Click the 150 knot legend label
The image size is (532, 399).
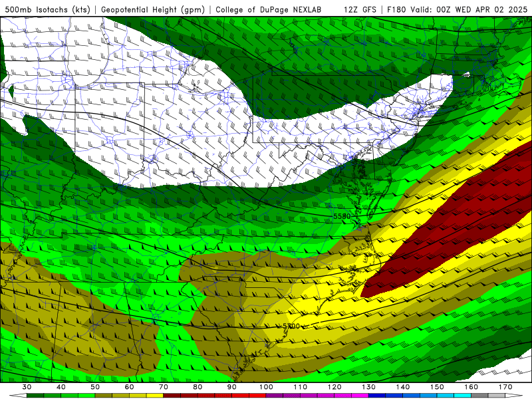pyautogui.click(x=437, y=387)
